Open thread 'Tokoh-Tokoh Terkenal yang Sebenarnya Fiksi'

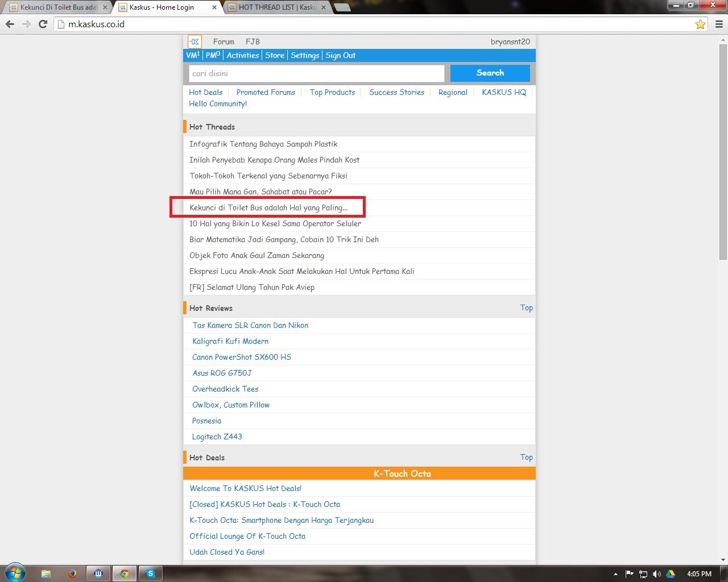(268, 176)
